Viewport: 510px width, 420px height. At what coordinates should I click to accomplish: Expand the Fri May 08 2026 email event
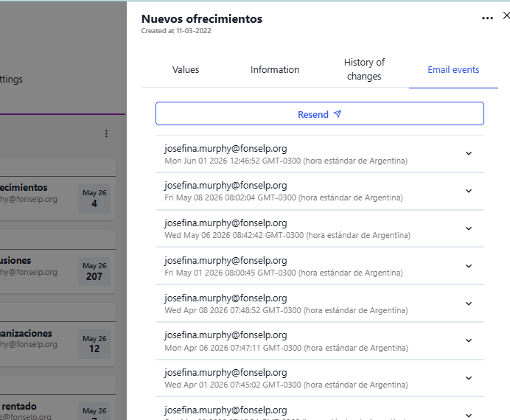tap(469, 191)
